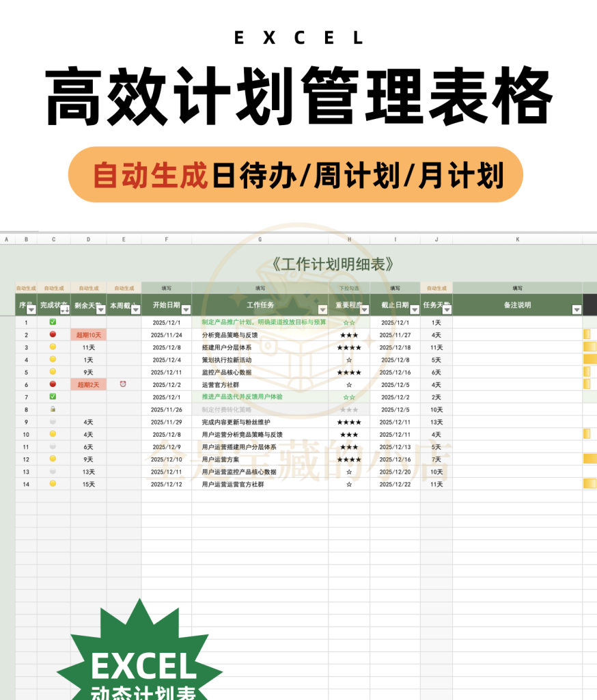Select sequence number cell 14
This screenshot has height=700, width=597.
click(x=27, y=484)
